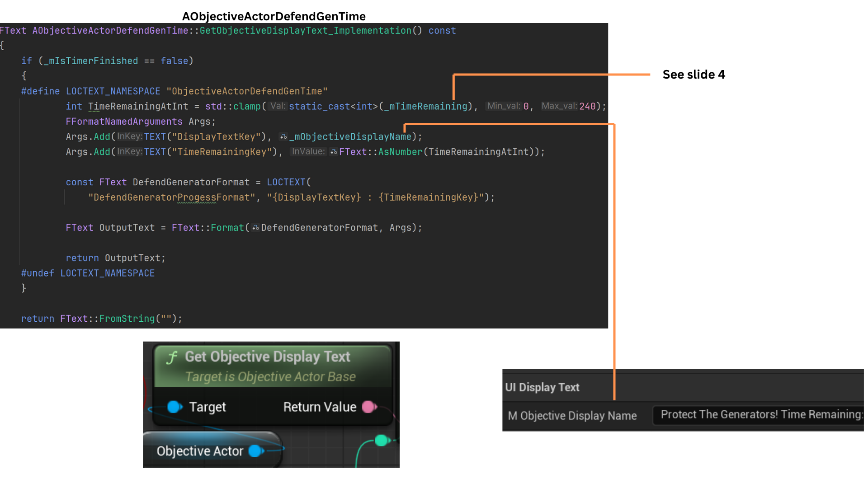868x488 pixels.
Task: Click the UI Display Text category header
Action: point(542,387)
